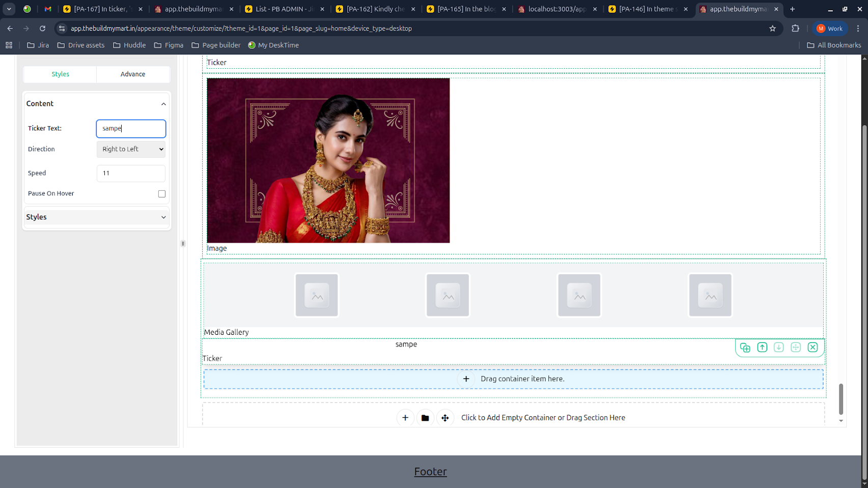Close the List - PB ADMIN tab
The image size is (868, 488).
(322, 9)
